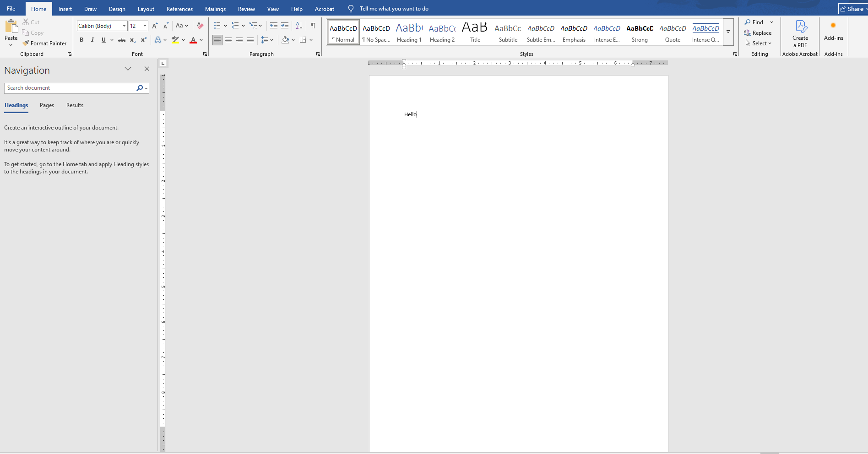Viewport: 868px width, 454px height.
Task: Open the font name dropdown
Action: point(124,26)
